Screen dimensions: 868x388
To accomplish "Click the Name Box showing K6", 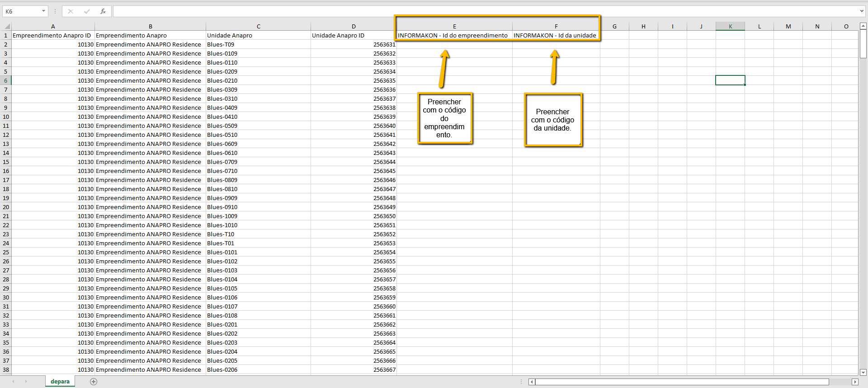I will coord(21,11).
